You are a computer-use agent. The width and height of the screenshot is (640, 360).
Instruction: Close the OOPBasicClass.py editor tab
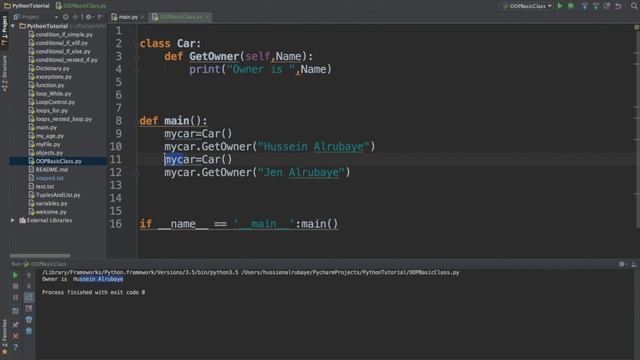[207, 17]
